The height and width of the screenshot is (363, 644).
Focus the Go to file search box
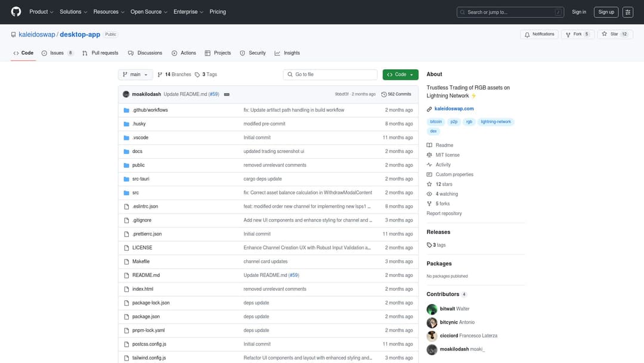tap(330, 75)
